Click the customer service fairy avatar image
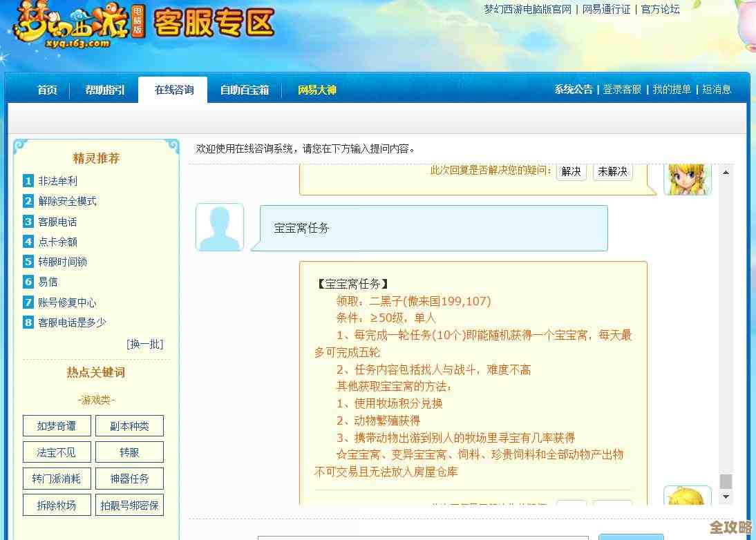 tap(687, 177)
